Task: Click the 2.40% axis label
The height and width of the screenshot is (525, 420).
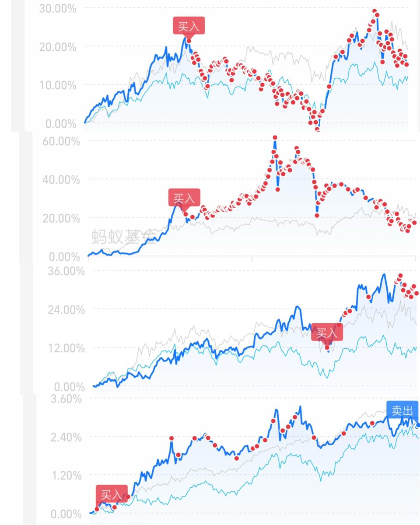Action: pyautogui.click(x=66, y=437)
